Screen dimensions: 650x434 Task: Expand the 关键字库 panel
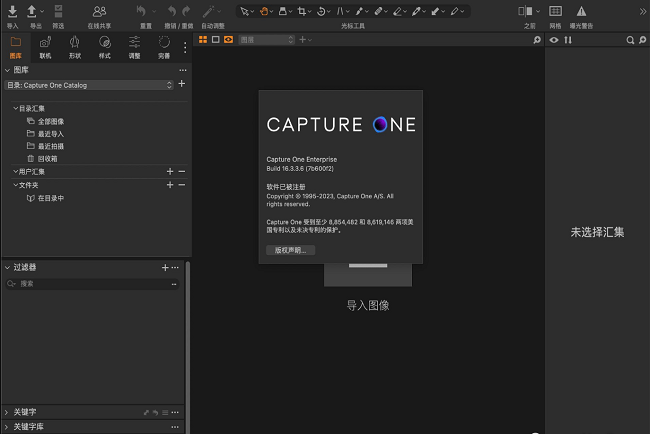click(7, 427)
